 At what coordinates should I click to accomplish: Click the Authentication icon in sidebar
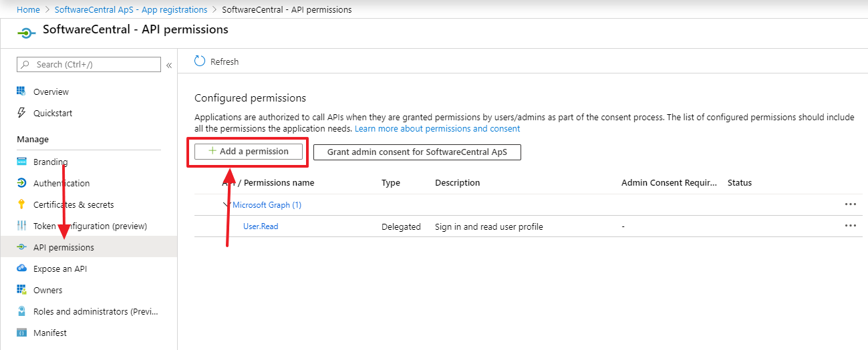click(x=21, y=183)
